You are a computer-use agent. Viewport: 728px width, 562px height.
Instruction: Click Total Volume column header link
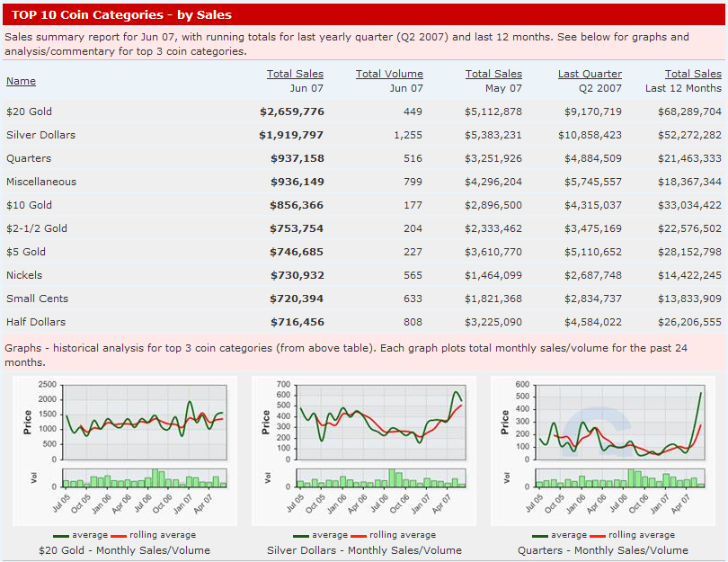coord(389,74)
